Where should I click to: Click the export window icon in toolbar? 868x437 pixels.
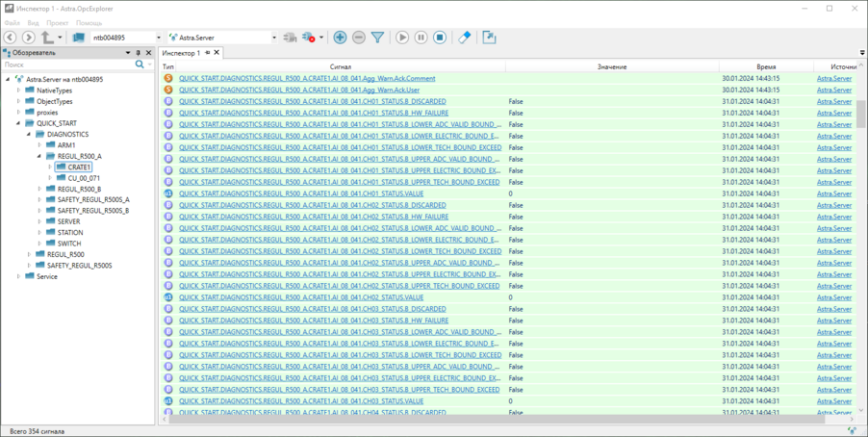pyautogui.click(x=489, y=38)
